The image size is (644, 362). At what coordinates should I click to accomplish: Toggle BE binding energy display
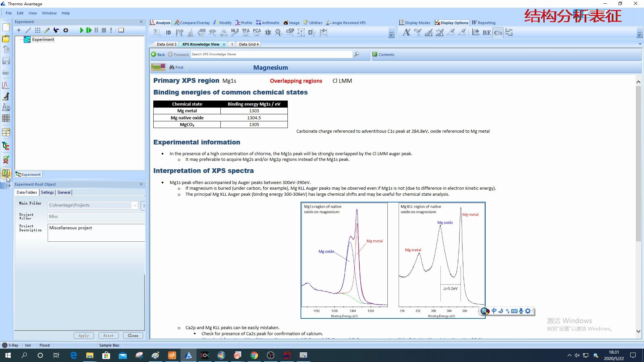(x=487, y=33)
